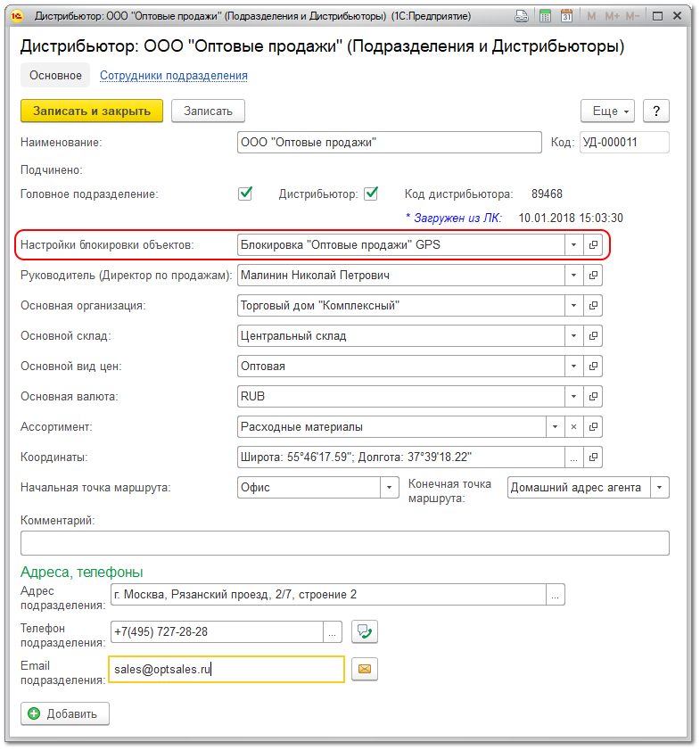The width and height of the screenshot is (700, 750).
Task: Click the M- memory subtract button
Action: (x=632, y=16)
